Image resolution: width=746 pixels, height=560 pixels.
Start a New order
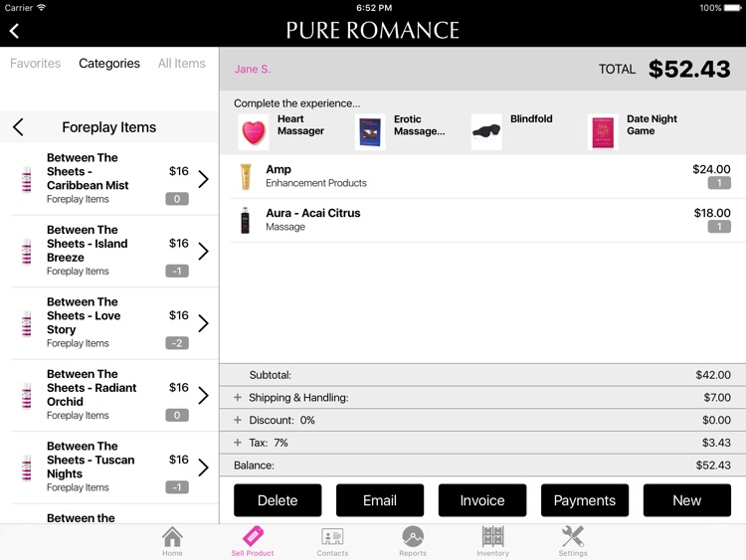tap(687, 500)
